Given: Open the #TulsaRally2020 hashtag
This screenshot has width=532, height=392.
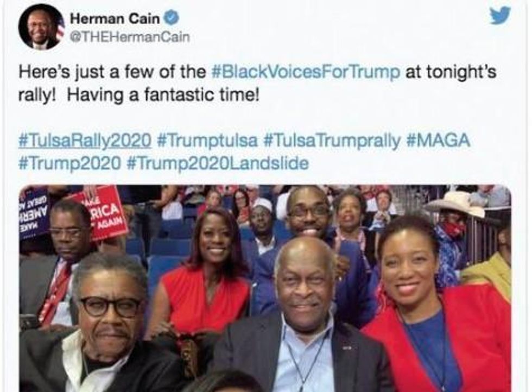Looking at the screenshot, I should 85,141.
